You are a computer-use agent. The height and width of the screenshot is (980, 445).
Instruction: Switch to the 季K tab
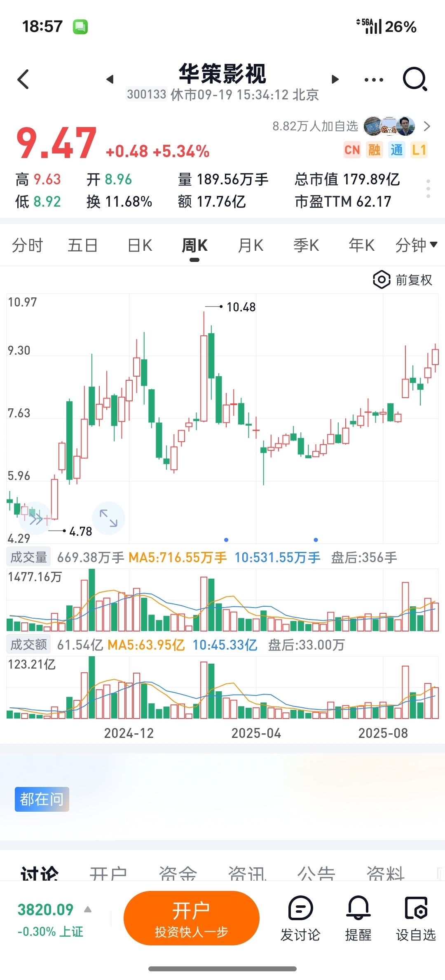tap(306, 245)
